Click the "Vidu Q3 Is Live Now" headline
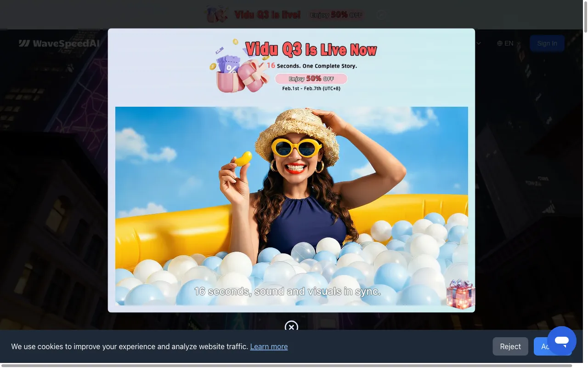The height and width of the screenshot is (368, 588). pyautogui.click(x=311, y=49)
